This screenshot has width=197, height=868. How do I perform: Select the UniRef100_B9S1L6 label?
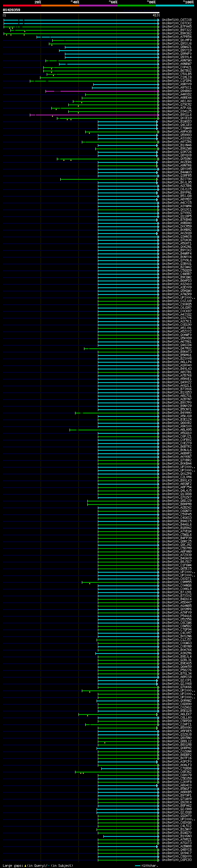(177, 115)
